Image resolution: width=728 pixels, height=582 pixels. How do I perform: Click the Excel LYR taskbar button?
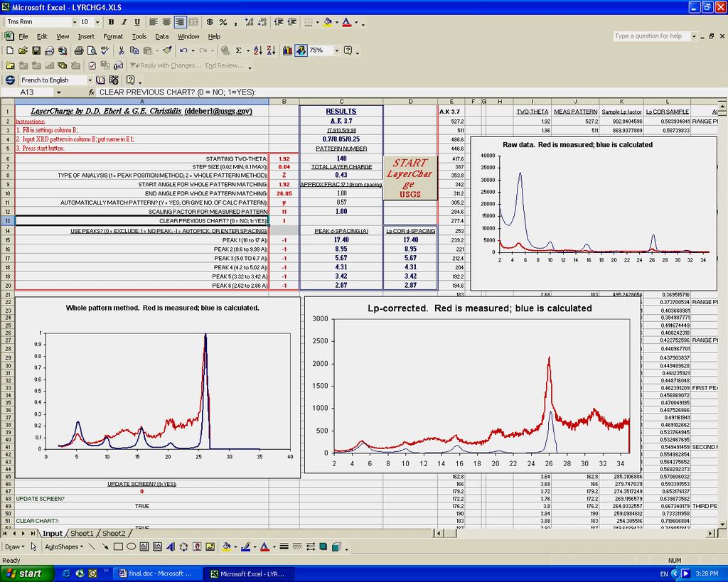coord(251,573)
